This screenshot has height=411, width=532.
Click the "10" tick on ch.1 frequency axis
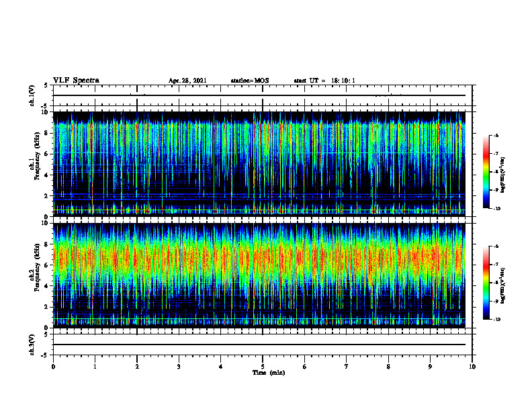[45, 112]
